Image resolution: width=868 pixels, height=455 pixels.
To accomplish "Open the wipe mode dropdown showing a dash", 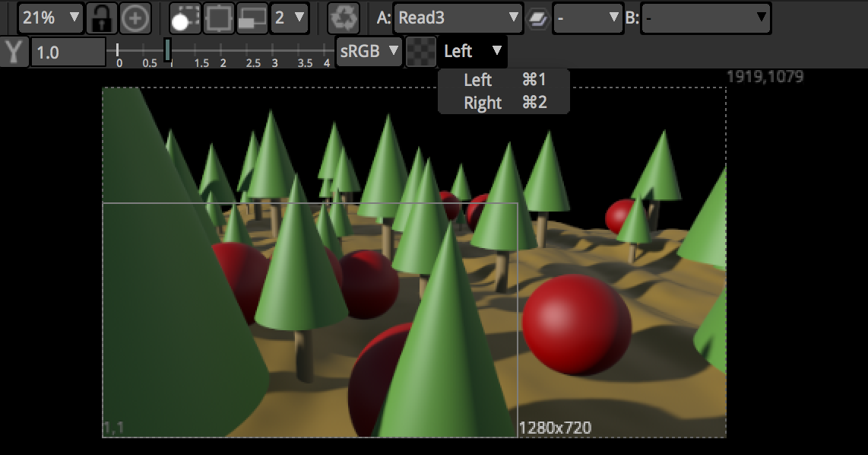I will tap(588, 17).
